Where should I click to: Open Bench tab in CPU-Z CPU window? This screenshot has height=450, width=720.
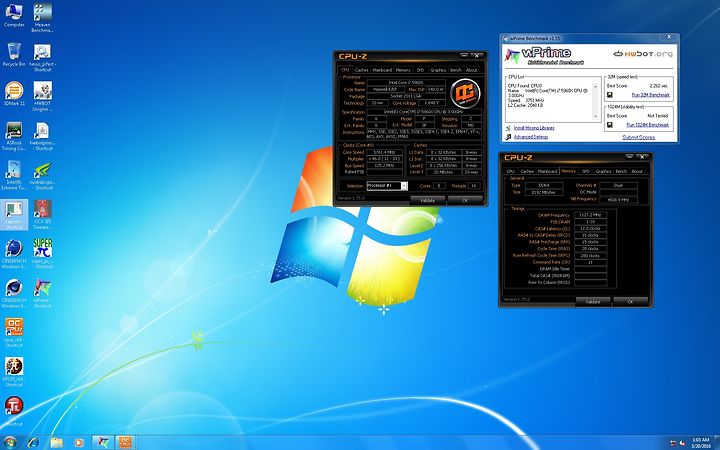pyautogui.click(x=456, y=70)
